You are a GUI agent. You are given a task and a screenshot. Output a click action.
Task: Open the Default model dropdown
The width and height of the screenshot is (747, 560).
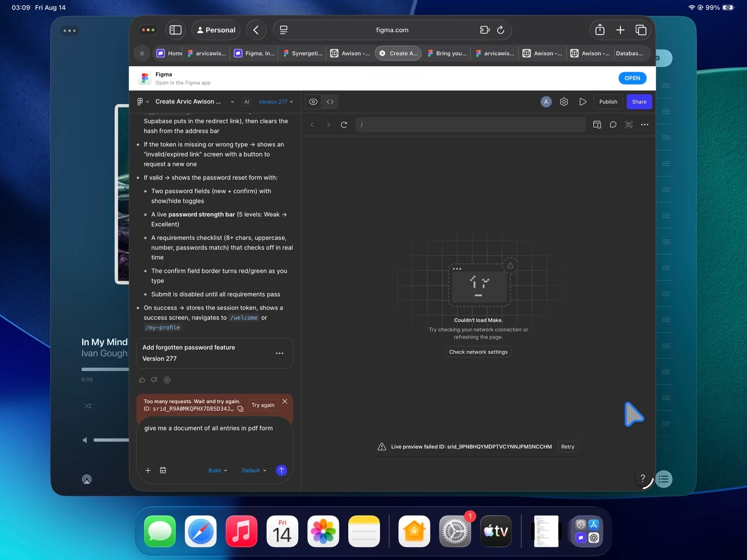[x=254, y=471]
